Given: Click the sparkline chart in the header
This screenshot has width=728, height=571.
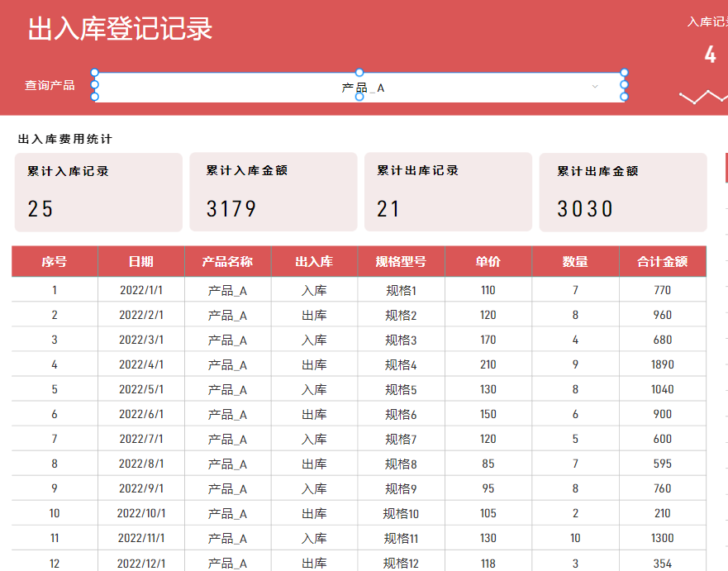Looking at the screenshot, I should [702, 98].
